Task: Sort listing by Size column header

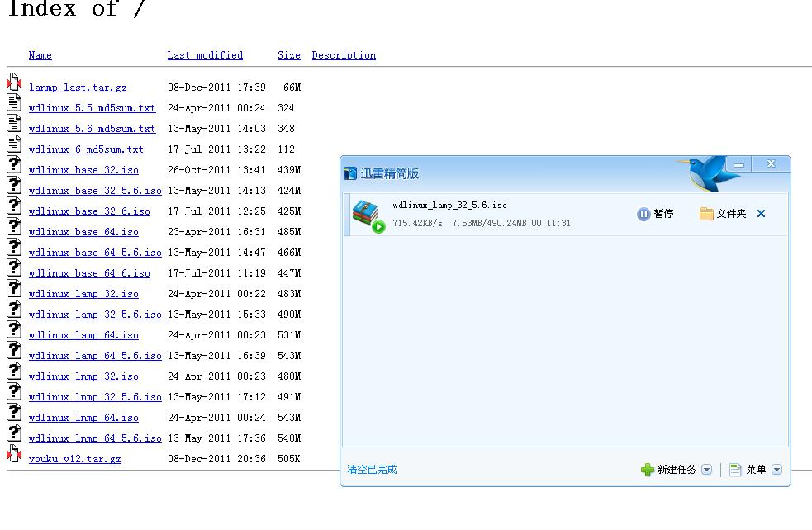Action: (x=289, y=55)
